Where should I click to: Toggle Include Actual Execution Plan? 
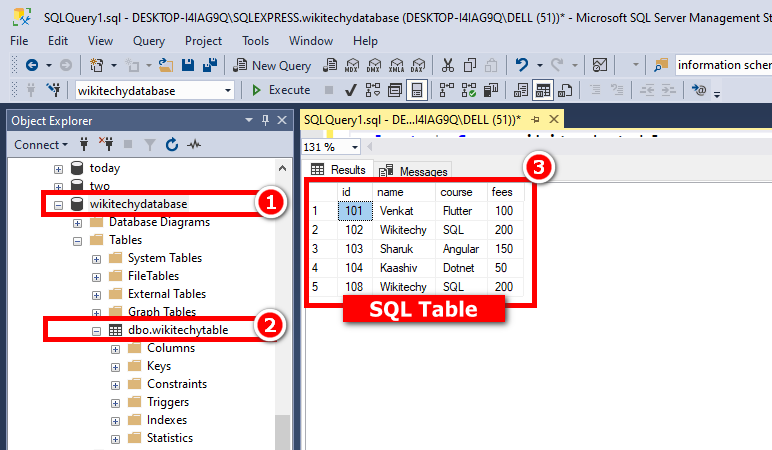(447, 90)
